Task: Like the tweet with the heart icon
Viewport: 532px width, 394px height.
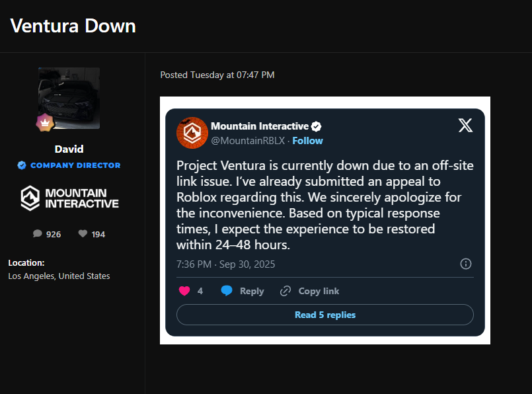Action: (x=184, y=291)
